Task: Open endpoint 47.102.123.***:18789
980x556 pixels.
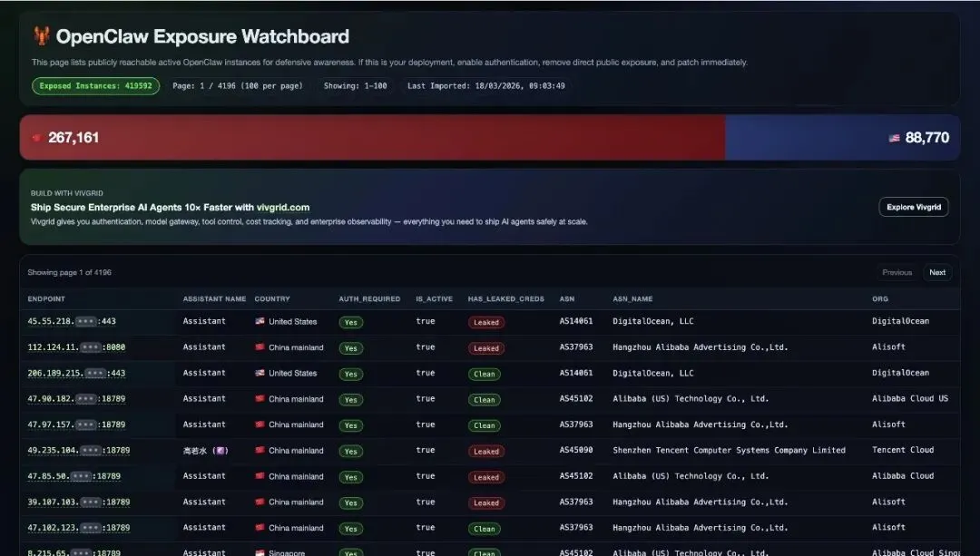Action: [79, 527]
